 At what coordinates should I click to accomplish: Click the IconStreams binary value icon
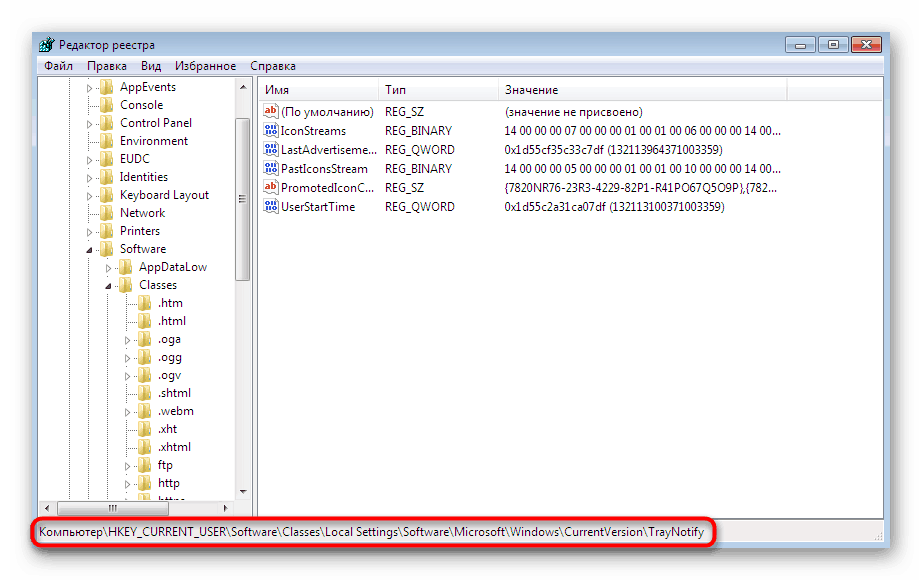tap(270, 130)
